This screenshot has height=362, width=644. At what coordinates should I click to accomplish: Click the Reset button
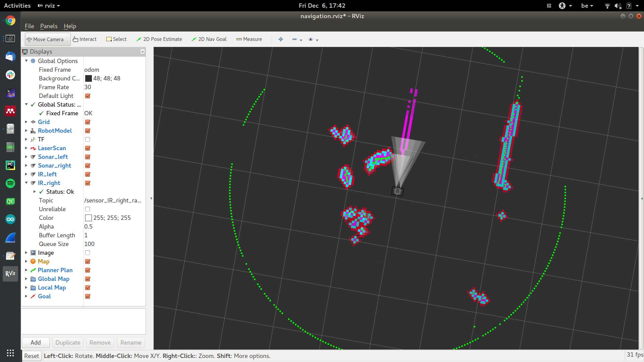(32, 356)
